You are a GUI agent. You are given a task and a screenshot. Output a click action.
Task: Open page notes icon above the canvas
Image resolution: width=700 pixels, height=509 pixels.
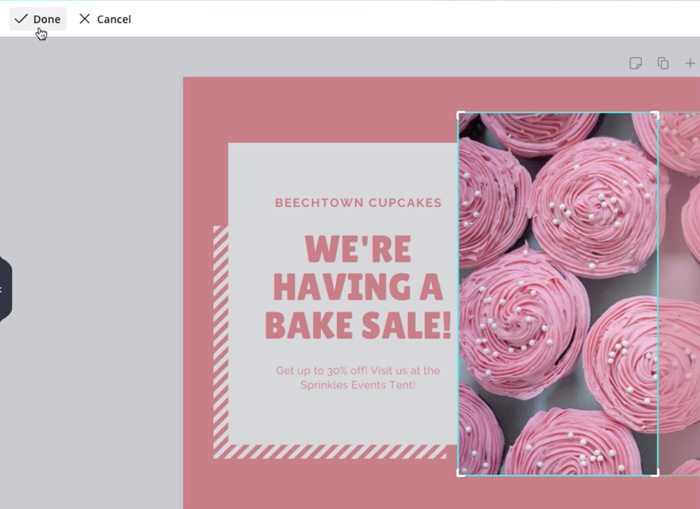pos(635,63)
